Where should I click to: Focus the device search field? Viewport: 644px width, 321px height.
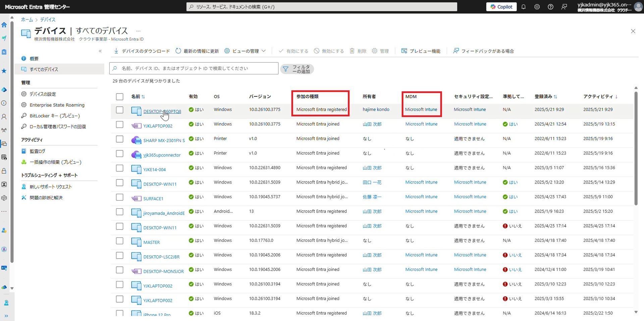pos(194,68)
